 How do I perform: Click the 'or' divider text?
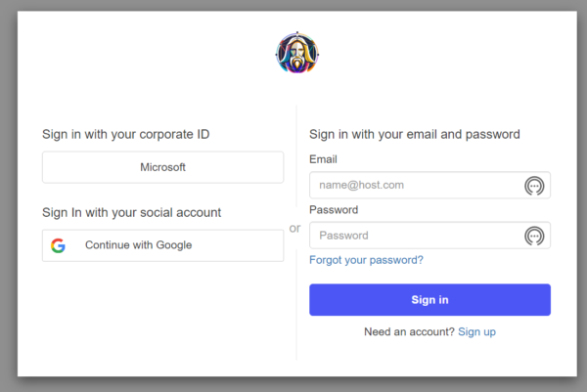(295, 229)
